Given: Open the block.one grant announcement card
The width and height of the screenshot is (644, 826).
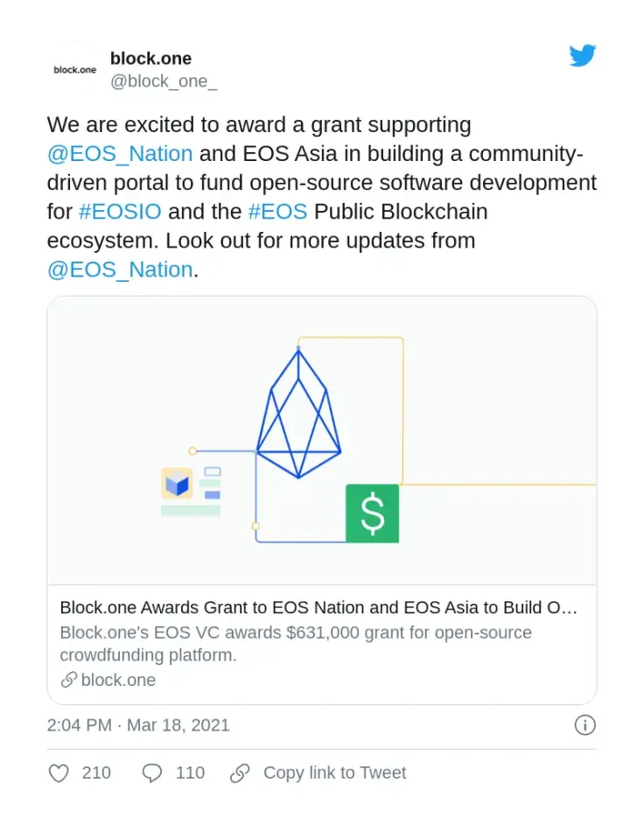Looking at the screenshot, I should 321,607.
